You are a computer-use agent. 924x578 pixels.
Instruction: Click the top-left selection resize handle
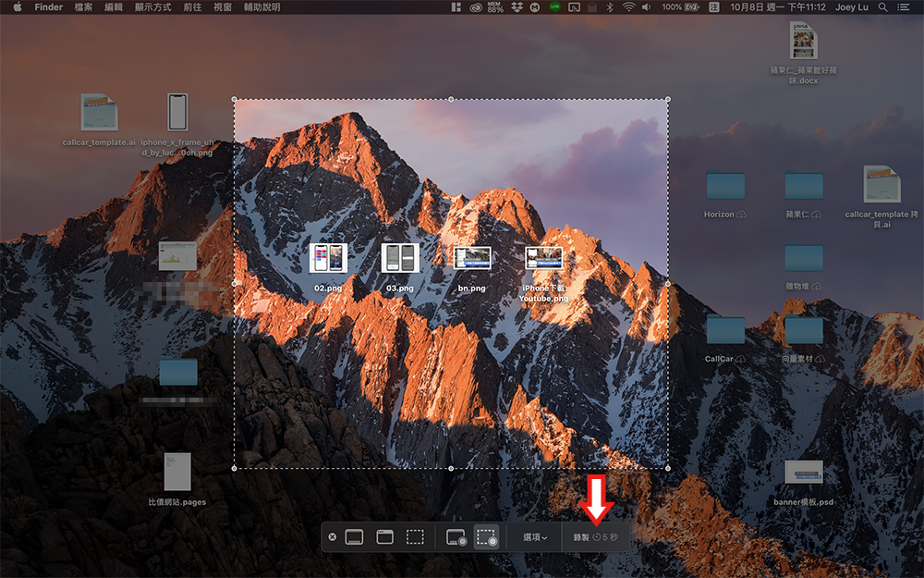coord(235,99)
